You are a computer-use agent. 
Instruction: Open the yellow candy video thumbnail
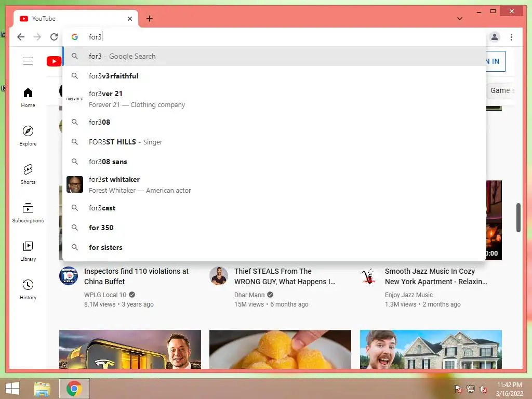[280, 349]
